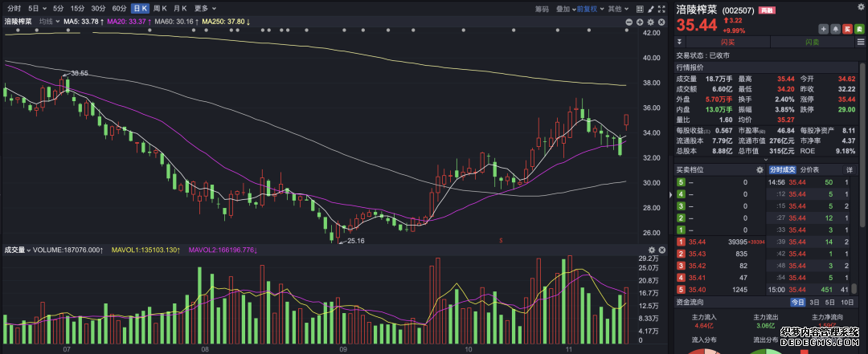868x354 pixels.
Task: Switch to 30分 chart period
Action: [99, 8]
